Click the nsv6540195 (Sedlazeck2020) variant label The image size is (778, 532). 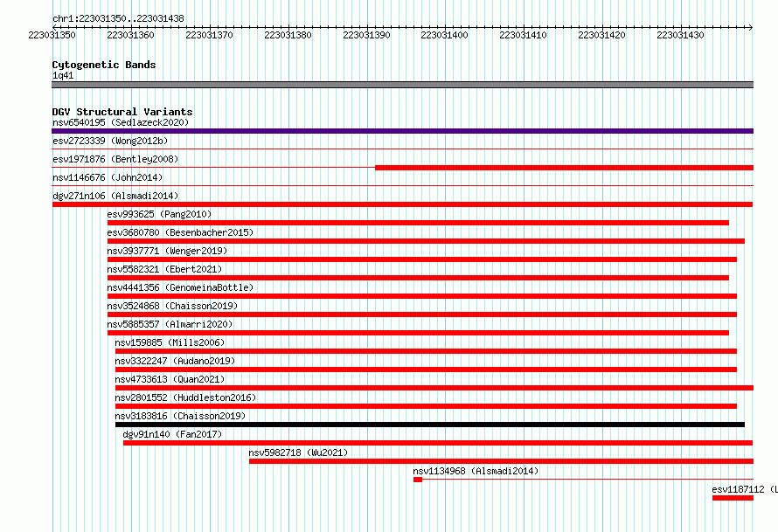pos(121,122)
